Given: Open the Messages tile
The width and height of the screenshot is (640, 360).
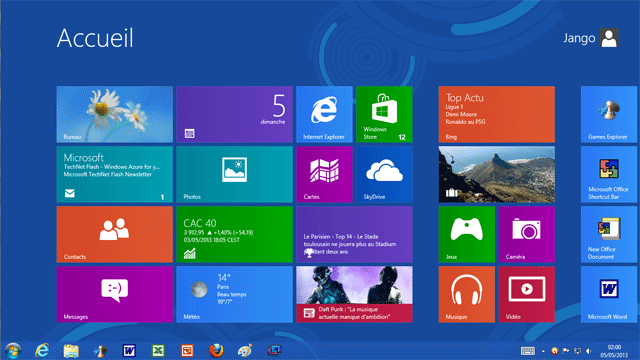Looking at the screenshot, I should [115, 294].
